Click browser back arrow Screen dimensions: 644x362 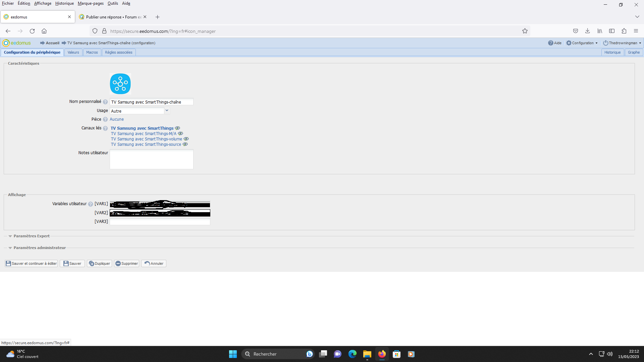tap(8, 31)
